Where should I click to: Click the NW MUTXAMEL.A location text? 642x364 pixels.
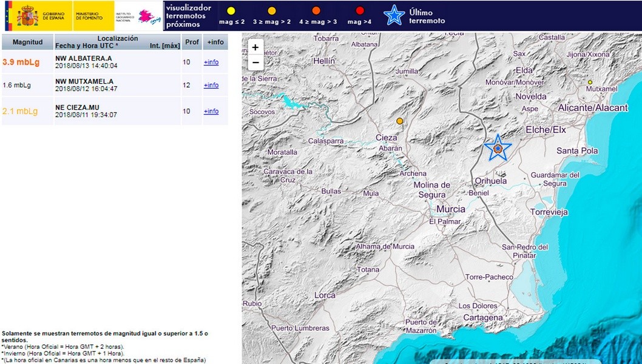point(84,81)
